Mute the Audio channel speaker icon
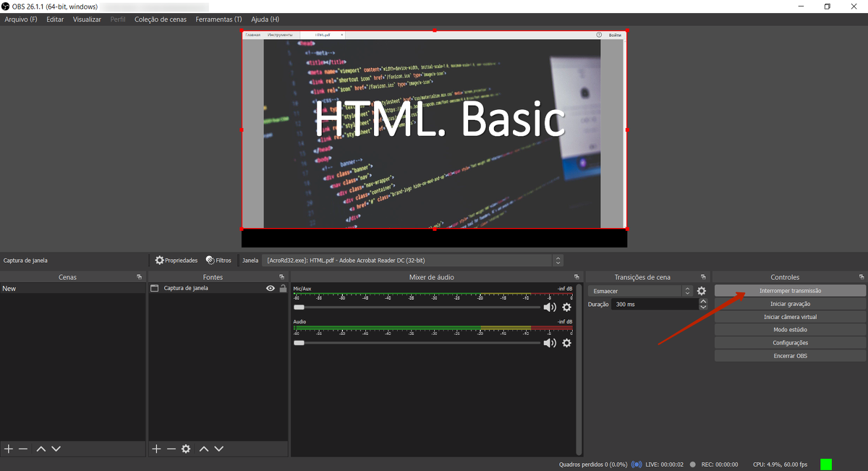The height and width of the screenshot is (471, 868). [x=550, y=343]
